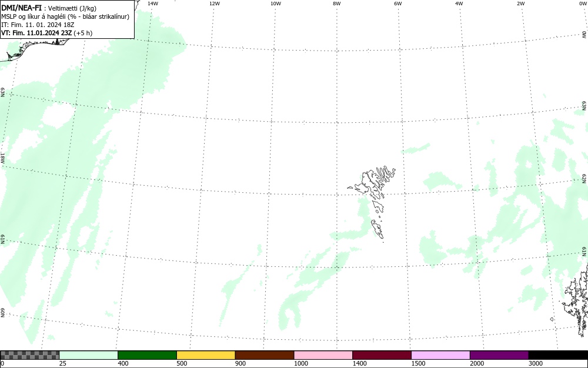Click the dark maroon 1400–1500 legend swatch

click(x=382, y=355)
